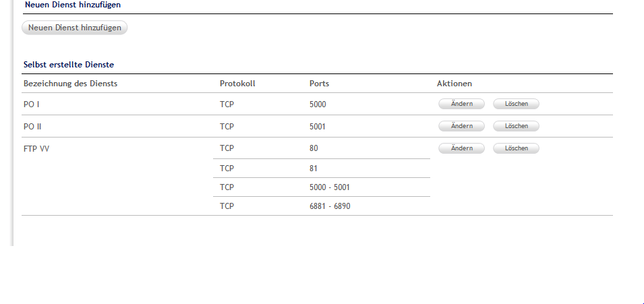
Task: Open Ändern for the FTP VV service
Action: 461,148
